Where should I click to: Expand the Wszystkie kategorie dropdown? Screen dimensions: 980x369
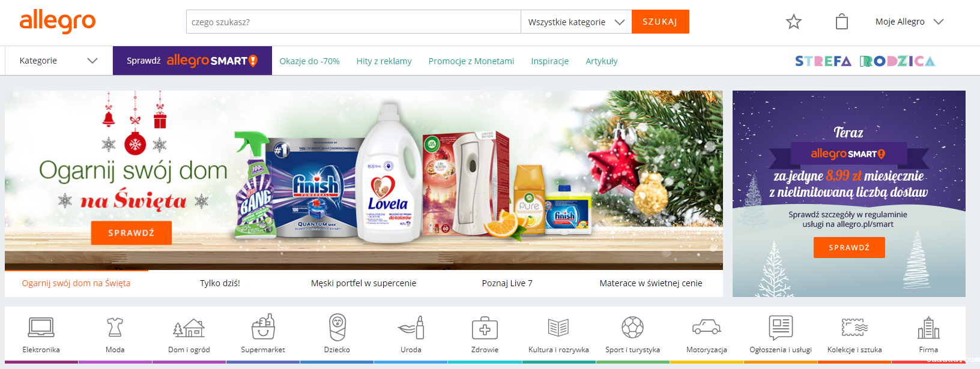coord(576,22)
